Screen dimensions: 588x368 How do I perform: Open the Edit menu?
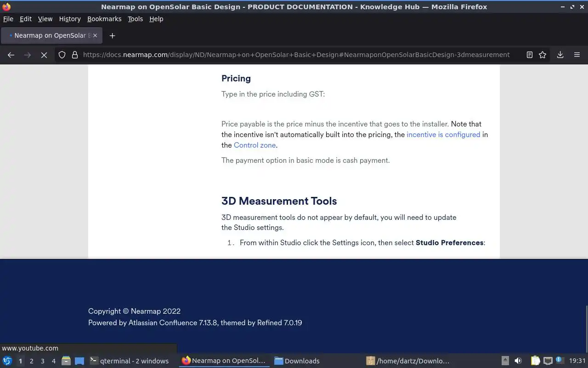(26, 19)
